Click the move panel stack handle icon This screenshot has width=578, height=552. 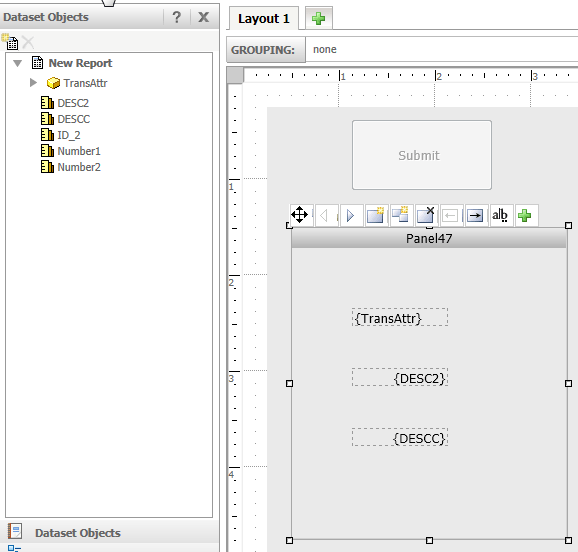click(x=299, y=215)
